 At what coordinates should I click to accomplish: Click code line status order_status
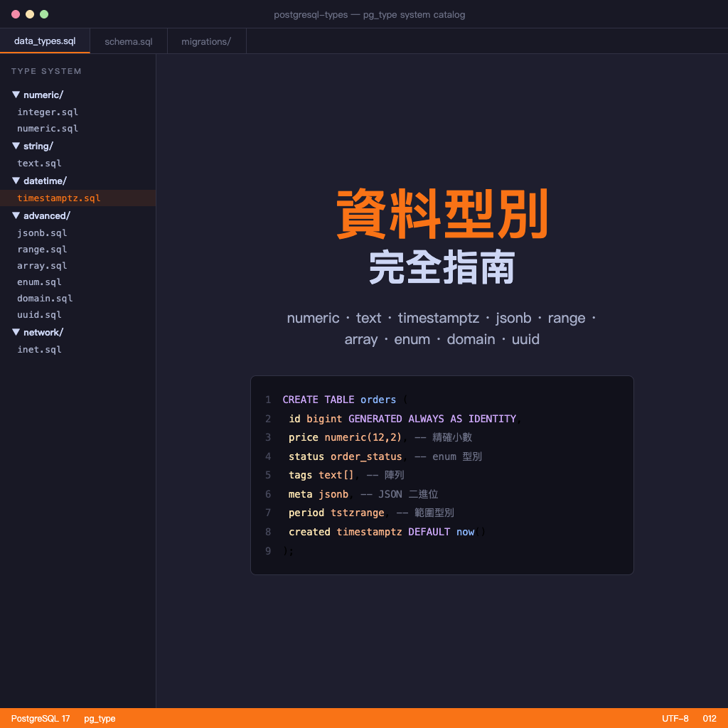click(385, 456)
